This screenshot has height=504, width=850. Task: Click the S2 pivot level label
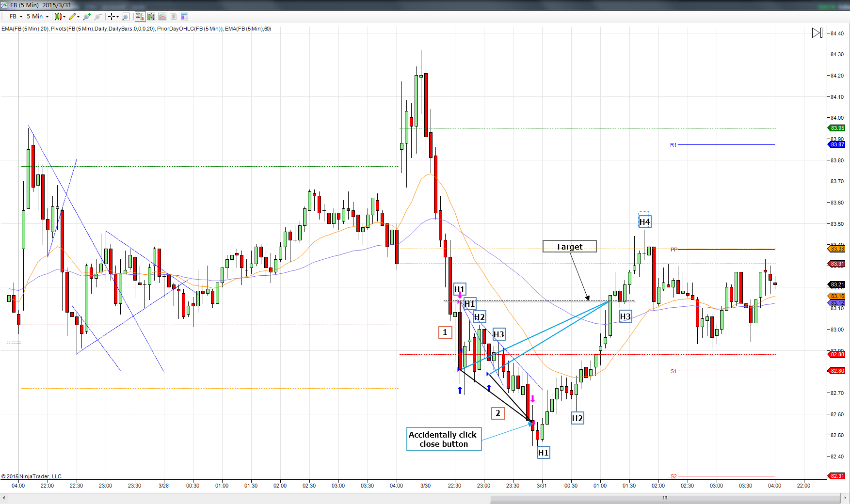[x=673, y=476]
